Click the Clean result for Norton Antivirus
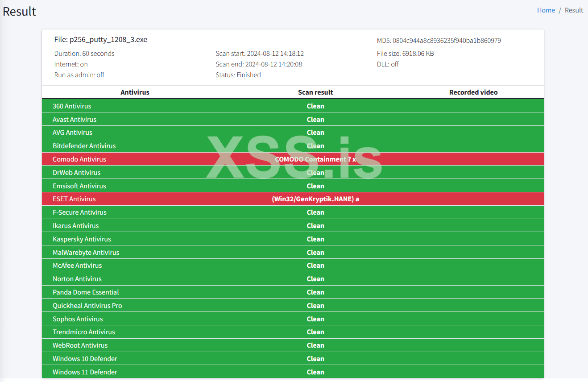Image resolution: width=588 pixels, height=382 pixels. [x=315, y=279]
